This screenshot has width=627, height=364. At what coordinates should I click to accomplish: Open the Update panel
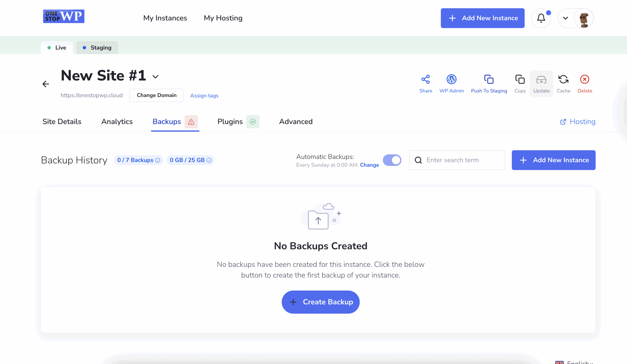[x=541, y=84]
